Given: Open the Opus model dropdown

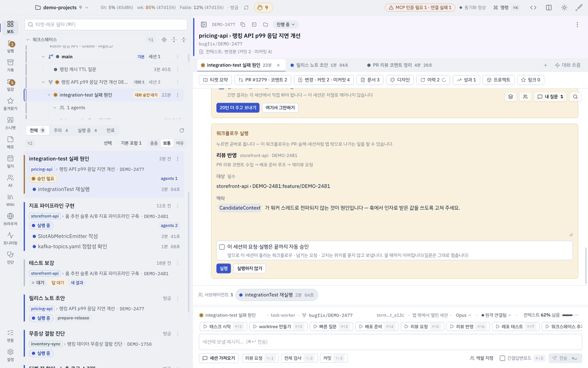Looking at the screenshot, I should (463, 315).
